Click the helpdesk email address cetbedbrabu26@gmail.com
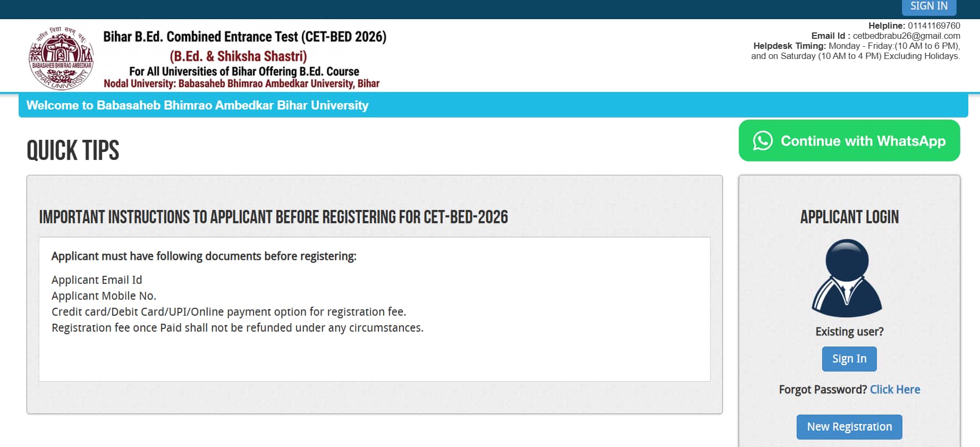 (x=906, y=36)
